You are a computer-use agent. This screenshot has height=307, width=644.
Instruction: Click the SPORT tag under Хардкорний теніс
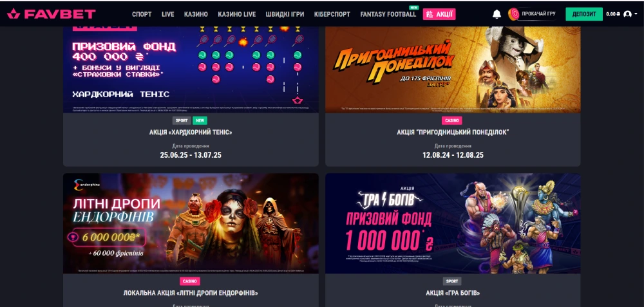[x=182, y=120]
